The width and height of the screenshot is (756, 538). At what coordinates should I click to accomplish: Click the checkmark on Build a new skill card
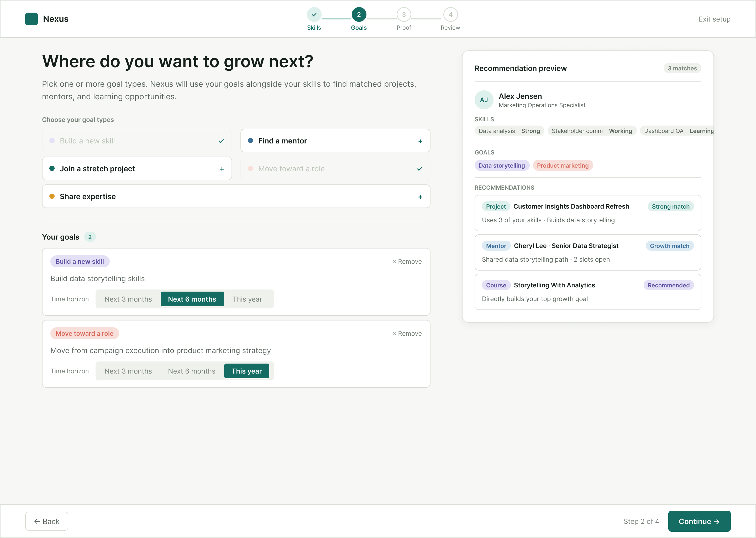[x=221, y=141]
